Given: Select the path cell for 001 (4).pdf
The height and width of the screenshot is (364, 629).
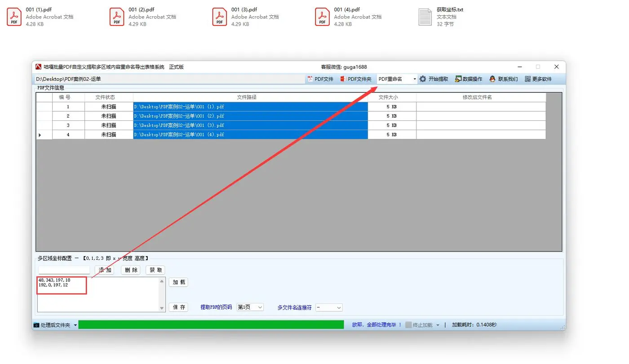Looking at the screenshot, I should click(x=250, y=135).
